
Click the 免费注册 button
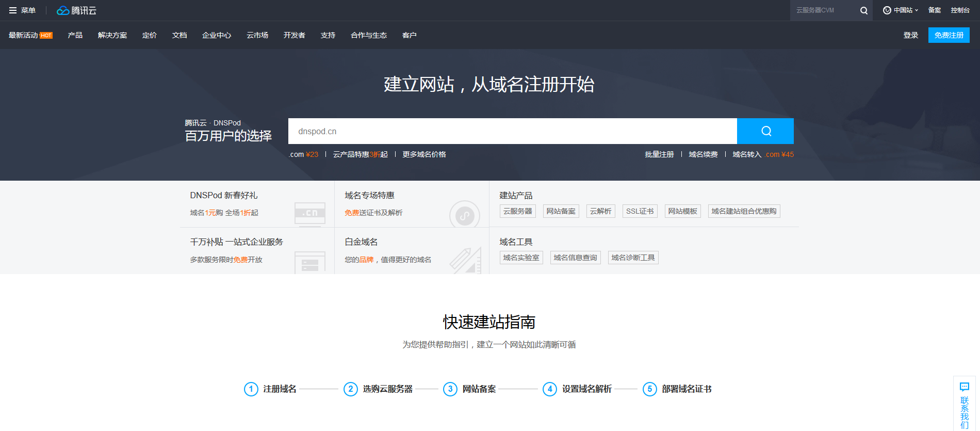click(x=949, y=35)
